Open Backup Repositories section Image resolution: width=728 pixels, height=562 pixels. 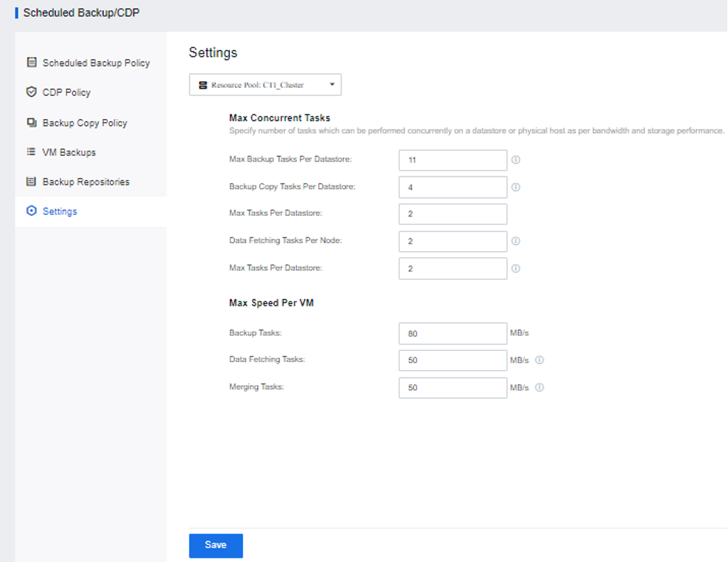[86, 182]
